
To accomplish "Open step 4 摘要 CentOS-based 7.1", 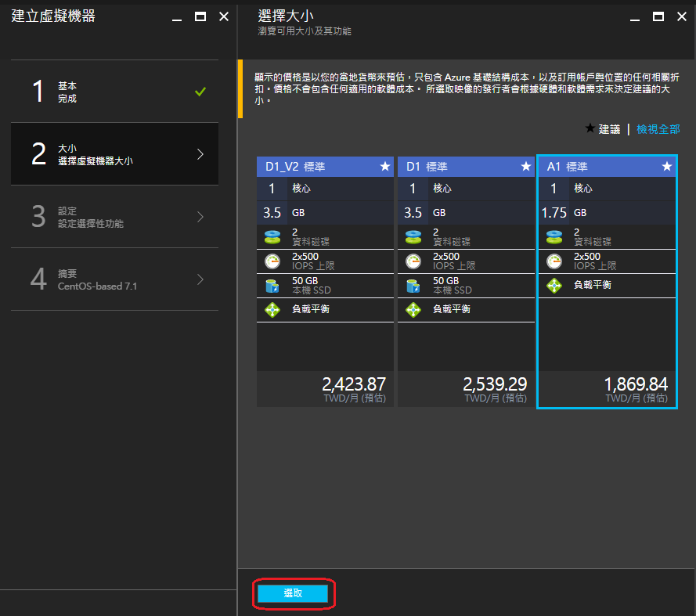I will click(114, 279).
